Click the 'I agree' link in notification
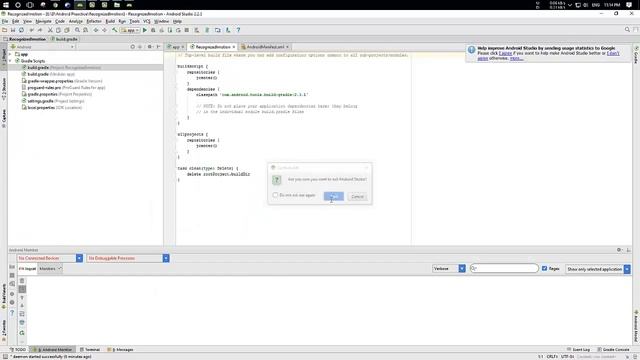640x360 pixels. [x=505, y=53]
